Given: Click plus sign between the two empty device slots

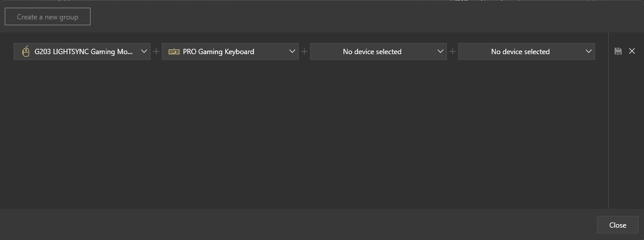Looking at the screenshot, I should pos(452,52).
